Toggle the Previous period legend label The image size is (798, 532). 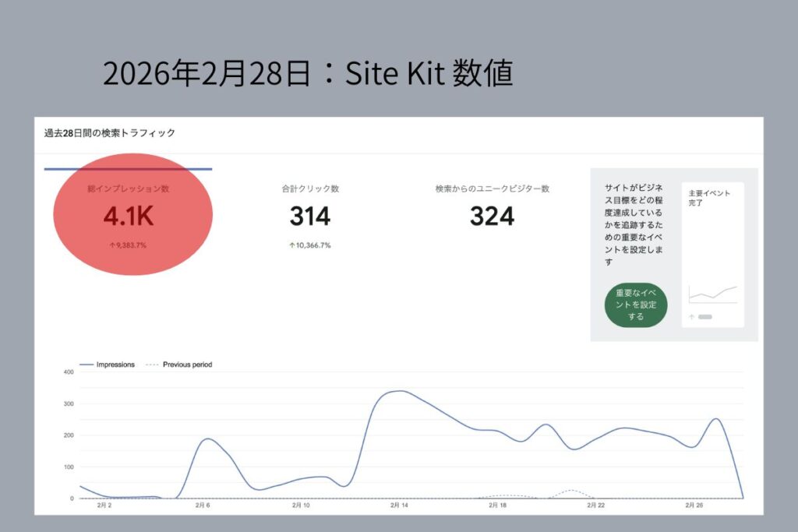click(187, 365)
